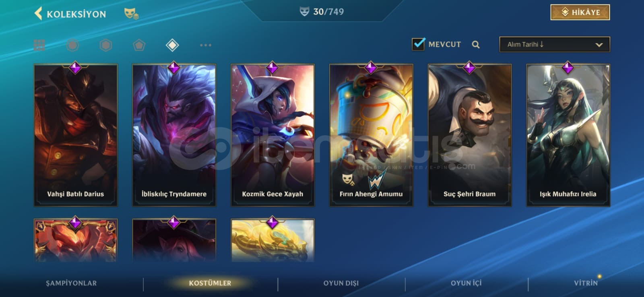This screenshot has height=297, width=644.
Task: Open the golden mask coins icon
Action: click(x=131, y=14)
